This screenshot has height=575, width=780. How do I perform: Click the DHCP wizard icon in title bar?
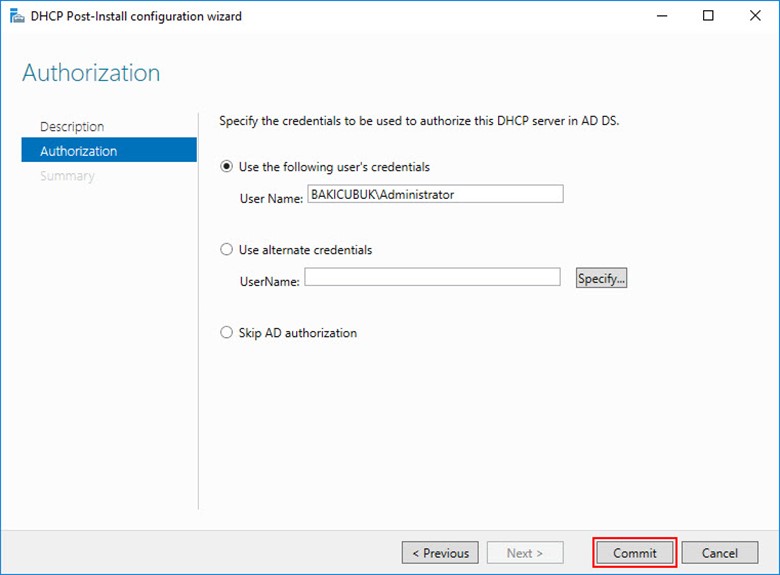coord(17,16)
